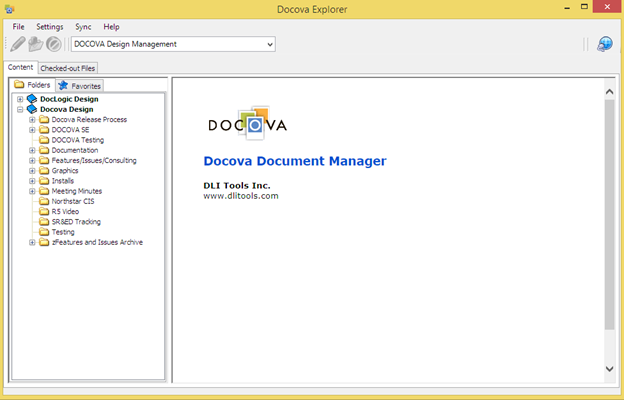The height and width of the screenshot is (400, 624).
Task: Close the Docova Explorer window
Action: pos(607,7)
